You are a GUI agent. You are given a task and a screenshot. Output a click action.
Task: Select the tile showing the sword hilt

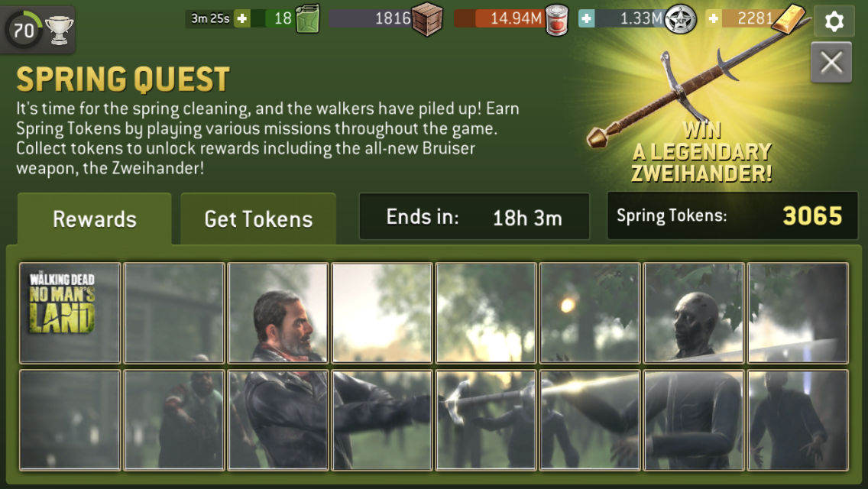(x=485, y=419)
